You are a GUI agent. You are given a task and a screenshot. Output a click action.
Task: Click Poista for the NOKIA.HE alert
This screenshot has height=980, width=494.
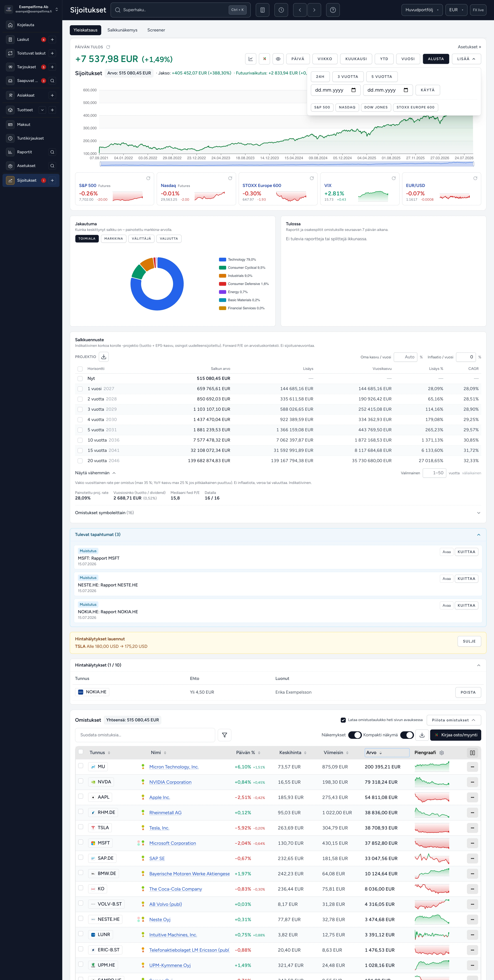click(x=468, y=692)
